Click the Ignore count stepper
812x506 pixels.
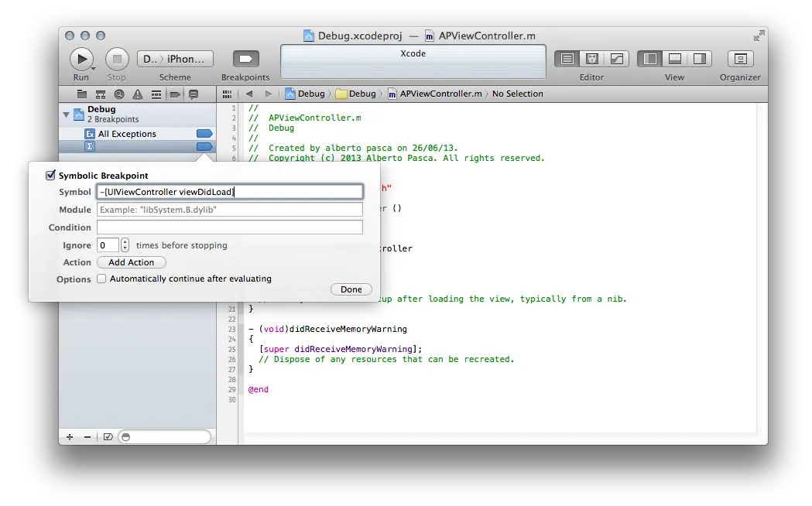[x=125, y=245]
